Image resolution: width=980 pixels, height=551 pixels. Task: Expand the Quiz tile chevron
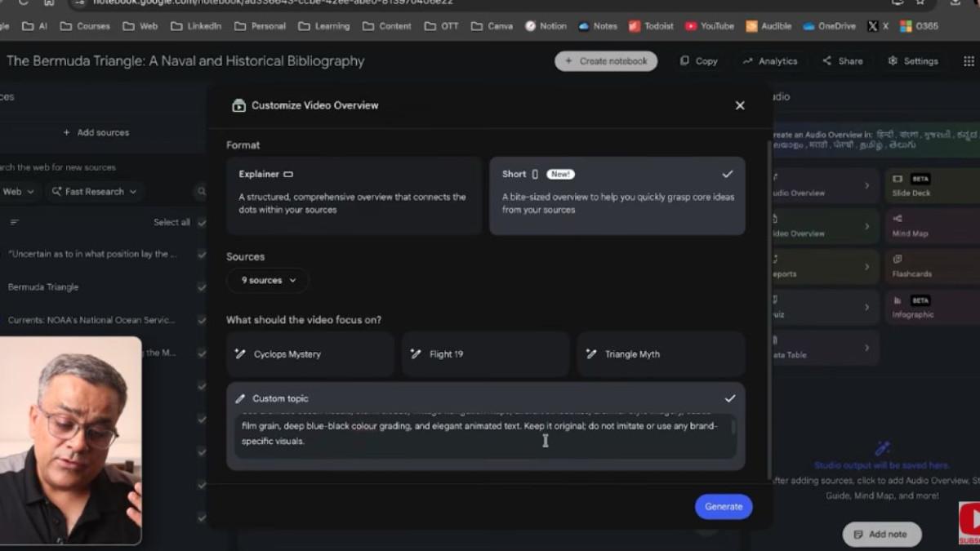[866, 307]
